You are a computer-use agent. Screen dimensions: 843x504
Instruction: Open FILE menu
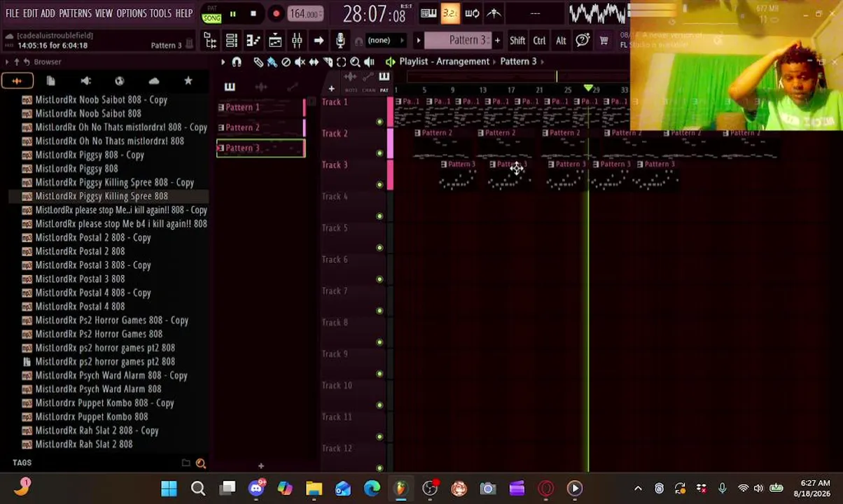click(12, 13)
